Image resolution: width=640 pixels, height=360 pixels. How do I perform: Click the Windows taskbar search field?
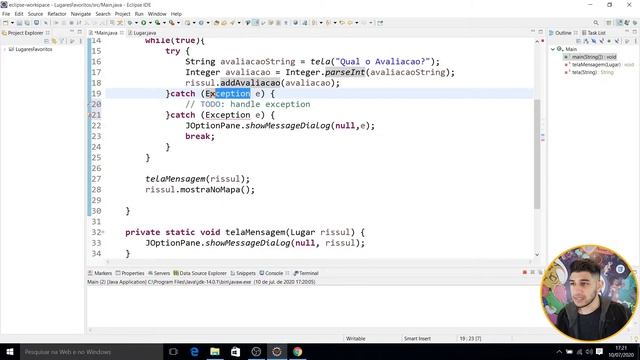pos(91,351)
